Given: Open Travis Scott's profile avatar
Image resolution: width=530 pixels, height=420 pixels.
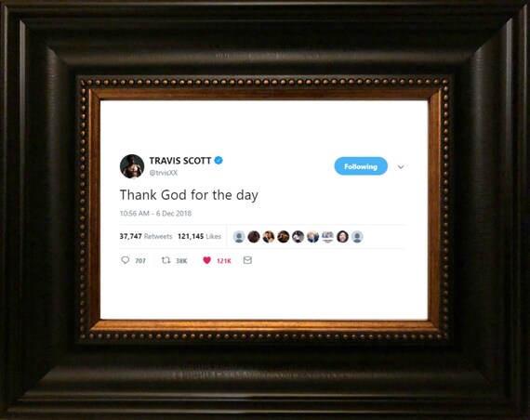Looking at the screenshot, I should click(x=132, y=166).
